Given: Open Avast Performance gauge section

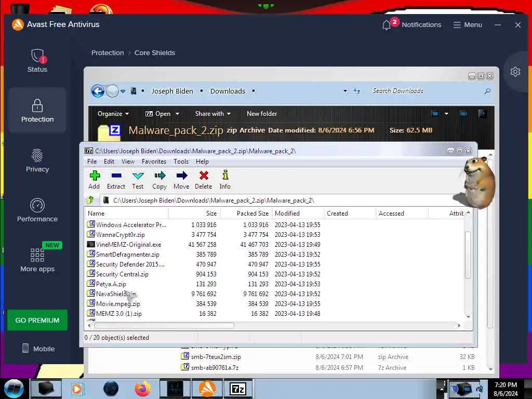Looking at the screenshot, I should [x=37, y=210].
